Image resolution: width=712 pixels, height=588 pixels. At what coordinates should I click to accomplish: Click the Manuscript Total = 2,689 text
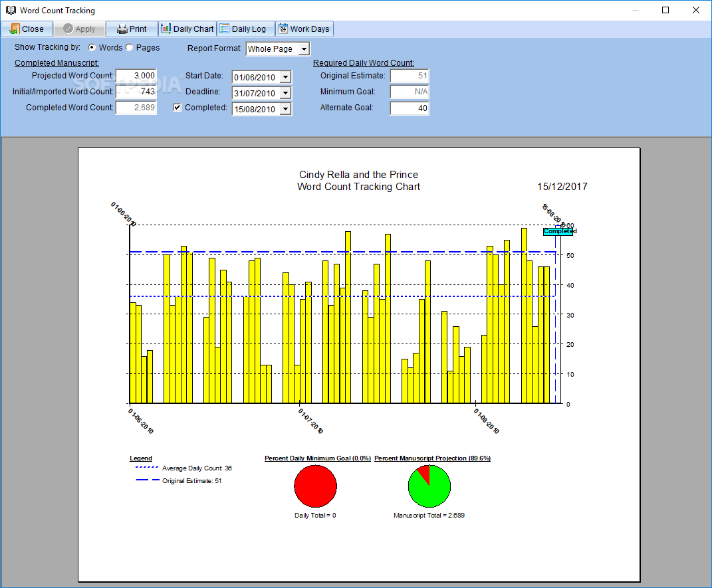pyautogui.click(x=429, y=516)
